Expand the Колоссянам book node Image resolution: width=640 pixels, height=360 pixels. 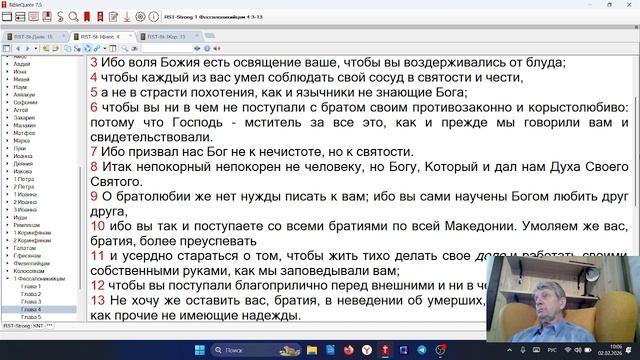point(7,271)
